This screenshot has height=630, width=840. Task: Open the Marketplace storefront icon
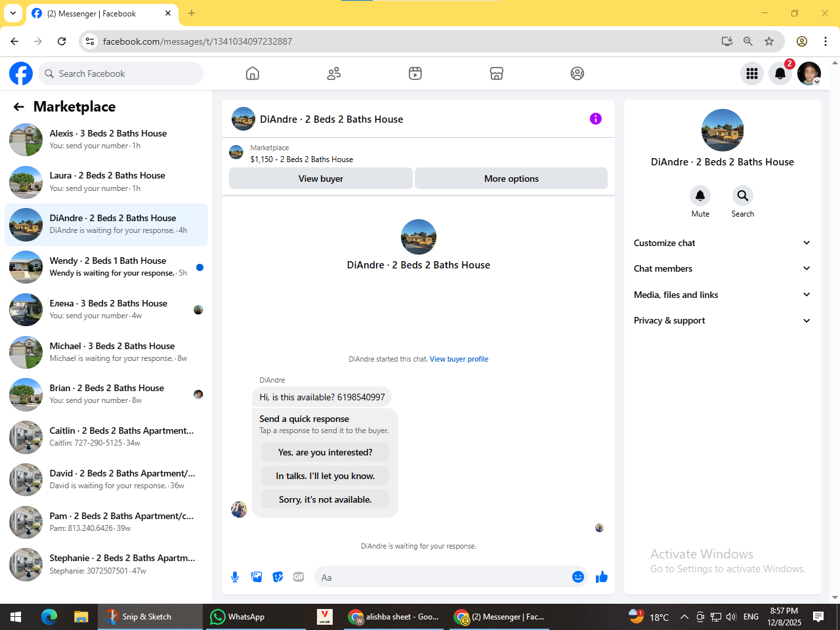coord(497,73)
